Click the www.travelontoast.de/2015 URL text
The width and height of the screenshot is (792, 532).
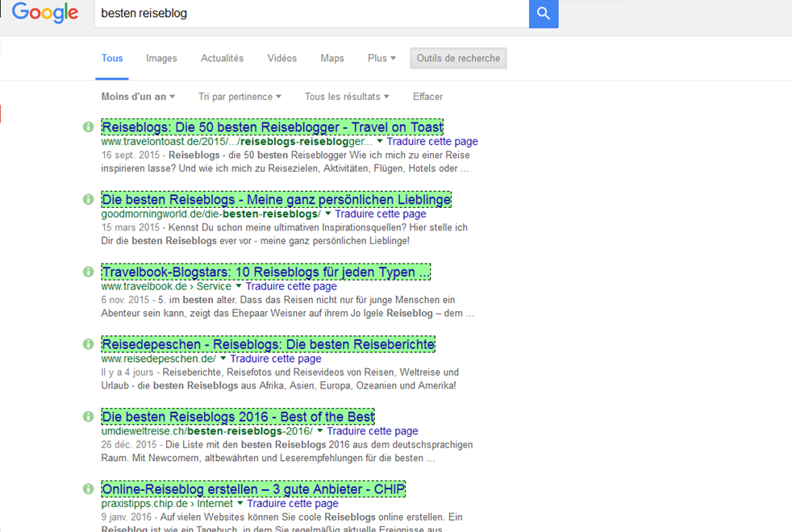(x=236, y=141)
